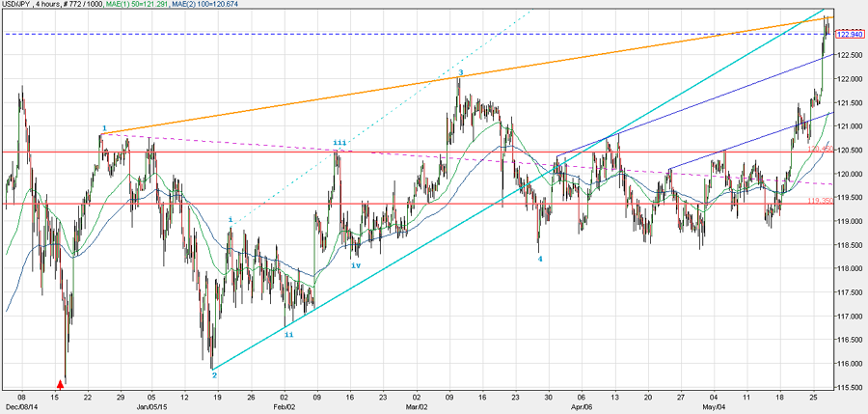The height and width of the screenshot is (414, 868).
Task: Click the sub-wave label 'iii'
Action: click(x=339, y=143)
